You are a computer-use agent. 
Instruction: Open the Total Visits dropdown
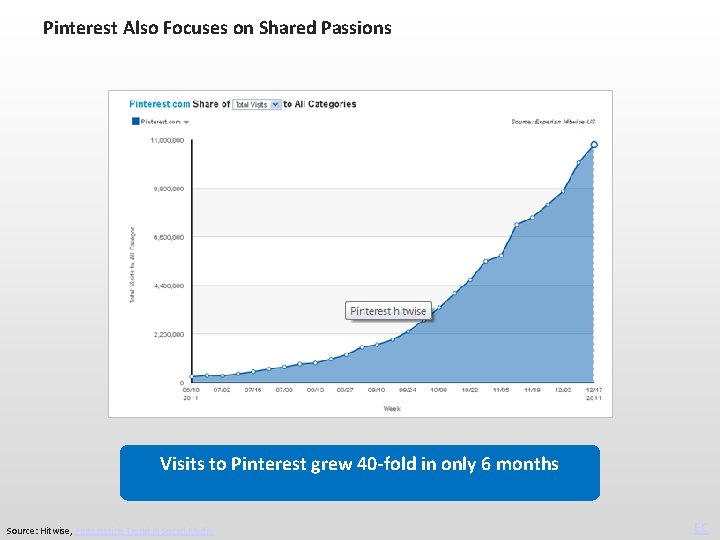tap(256, 104)
